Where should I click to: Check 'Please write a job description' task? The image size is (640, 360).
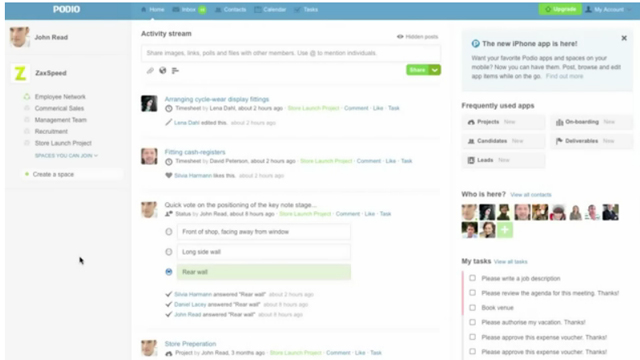472,278
